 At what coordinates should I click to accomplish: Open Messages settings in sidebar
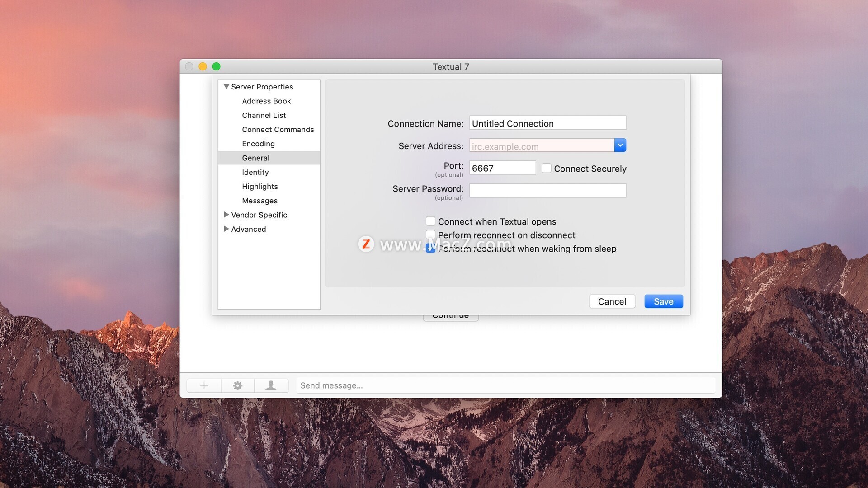pos(269,201)
